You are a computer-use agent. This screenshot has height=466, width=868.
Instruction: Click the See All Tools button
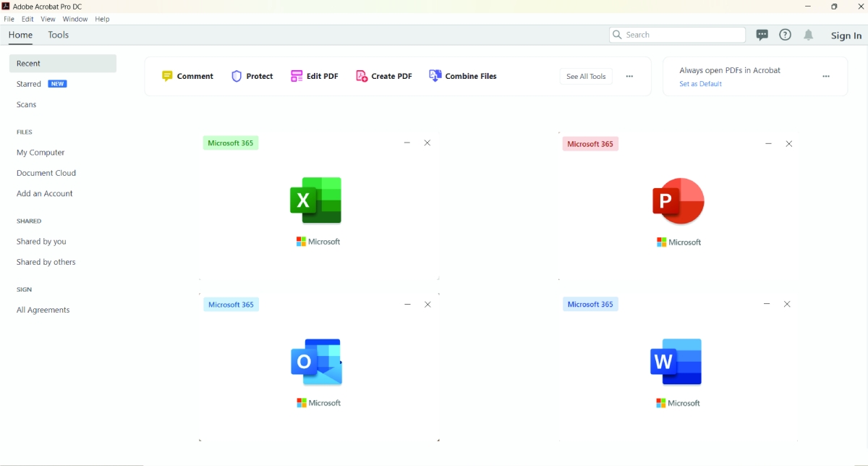click(586, 76)
